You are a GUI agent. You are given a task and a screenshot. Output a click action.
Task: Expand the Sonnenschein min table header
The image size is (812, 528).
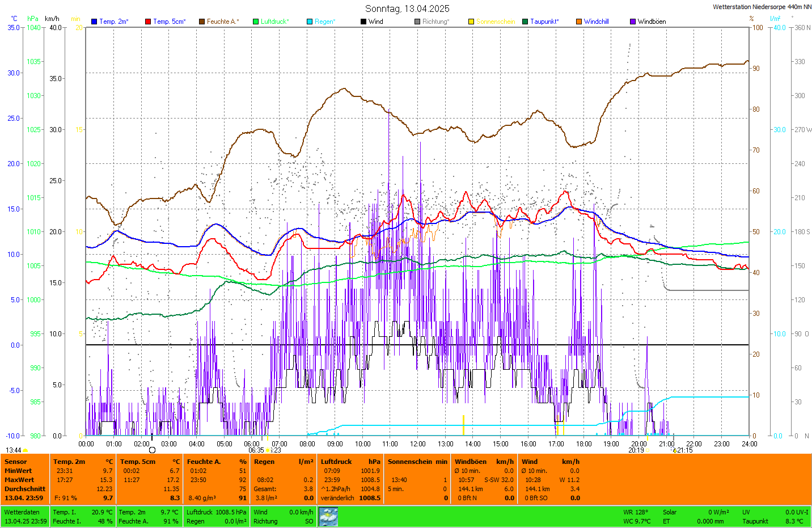tap(417, 462)
